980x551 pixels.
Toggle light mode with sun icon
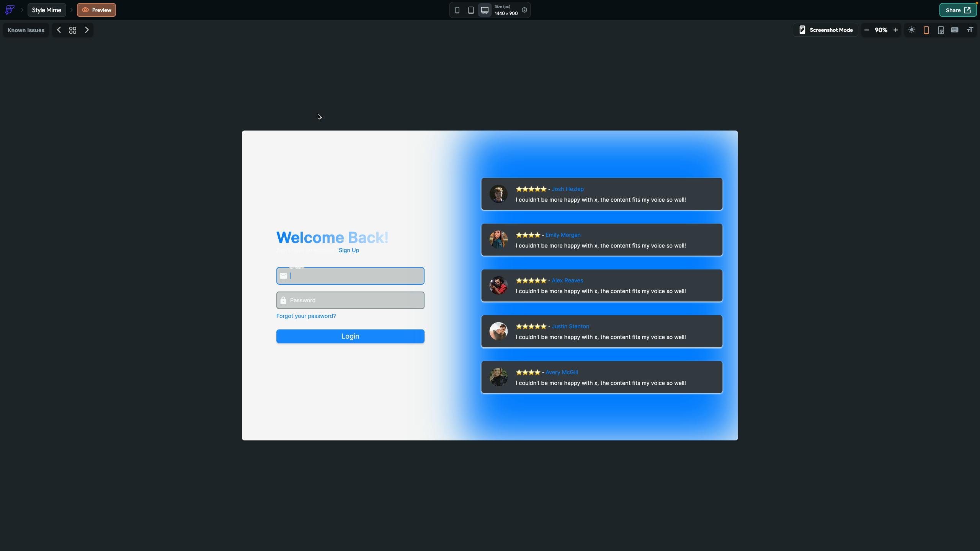(912, 30)
